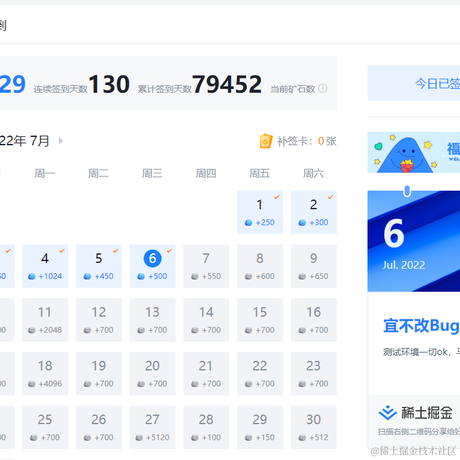Select calendar day 29 with +150
The width and height of the screenshot is (460, 460).
(260, 427)
